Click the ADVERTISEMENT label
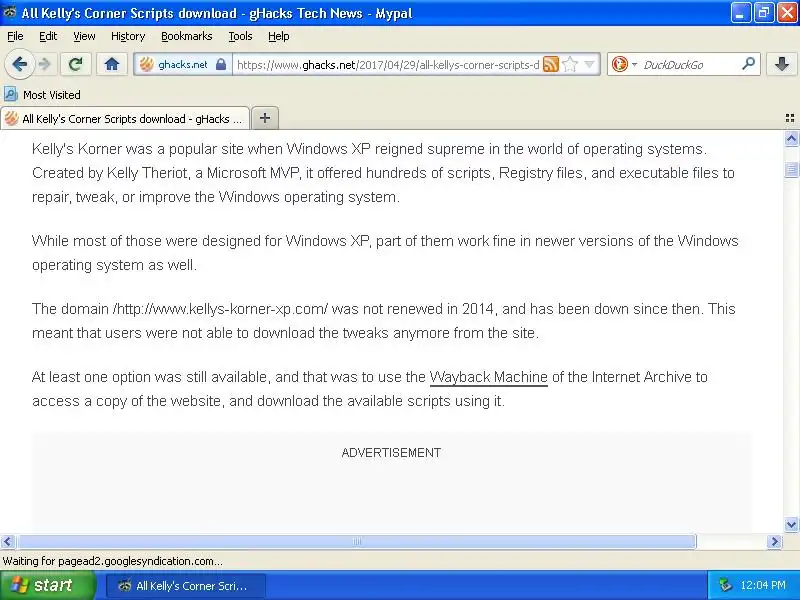The image size is (800, 600). (x=391, y=453)
